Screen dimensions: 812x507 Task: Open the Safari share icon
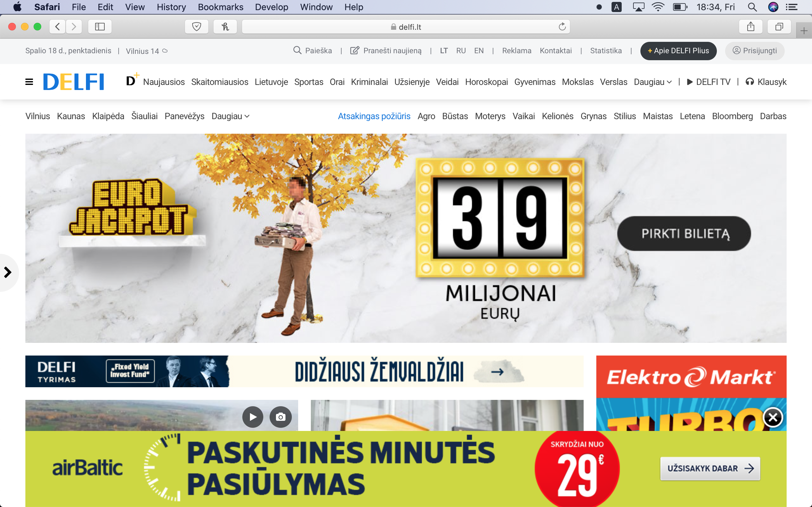[750, 27]
